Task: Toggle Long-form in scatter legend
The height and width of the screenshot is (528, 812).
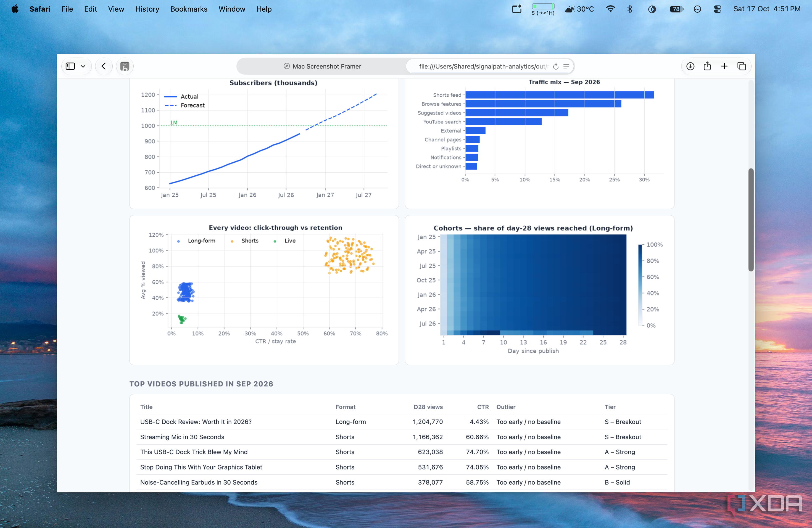Action: pyautogui.click(x=196, y=241)
